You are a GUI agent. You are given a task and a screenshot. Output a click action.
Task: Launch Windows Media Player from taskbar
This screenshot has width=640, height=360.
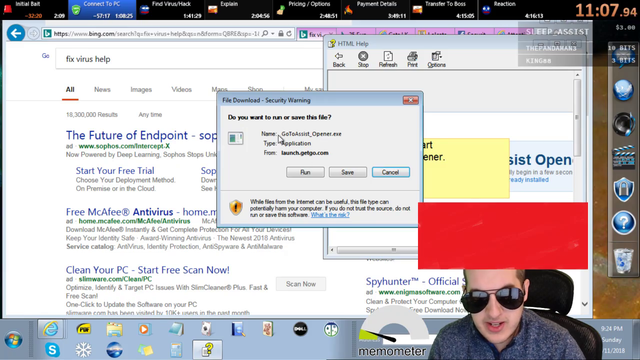pos(144,329)
